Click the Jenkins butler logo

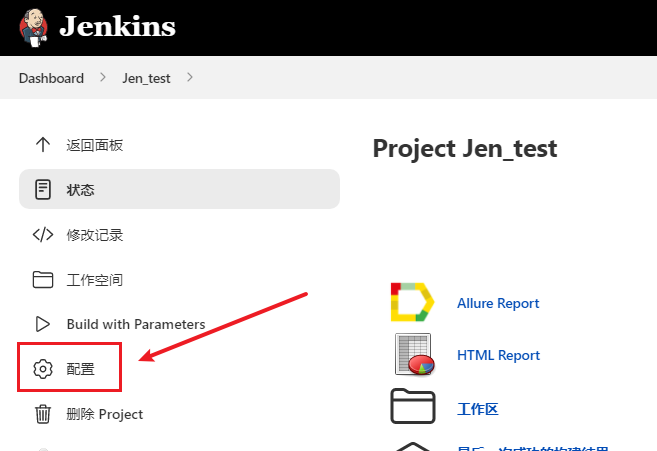34,28
